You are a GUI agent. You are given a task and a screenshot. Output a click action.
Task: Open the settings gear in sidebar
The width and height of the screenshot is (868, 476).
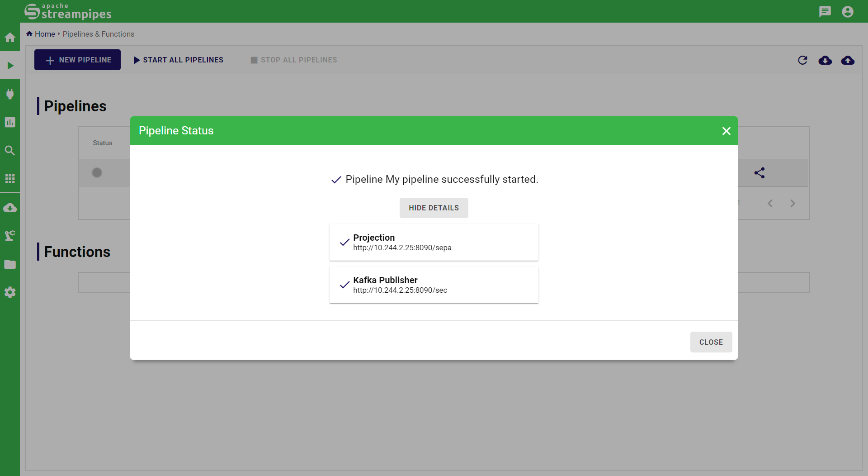(x=10, y=292)
